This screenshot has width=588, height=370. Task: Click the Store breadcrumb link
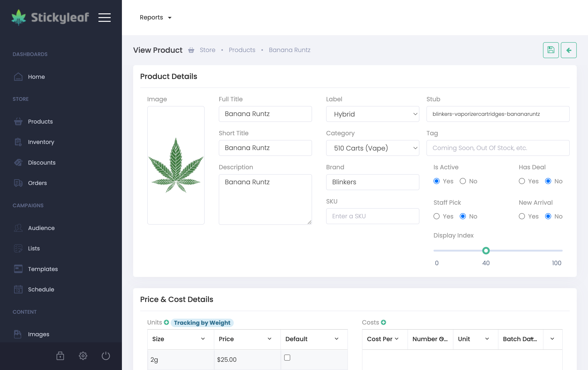pos(207,50)
